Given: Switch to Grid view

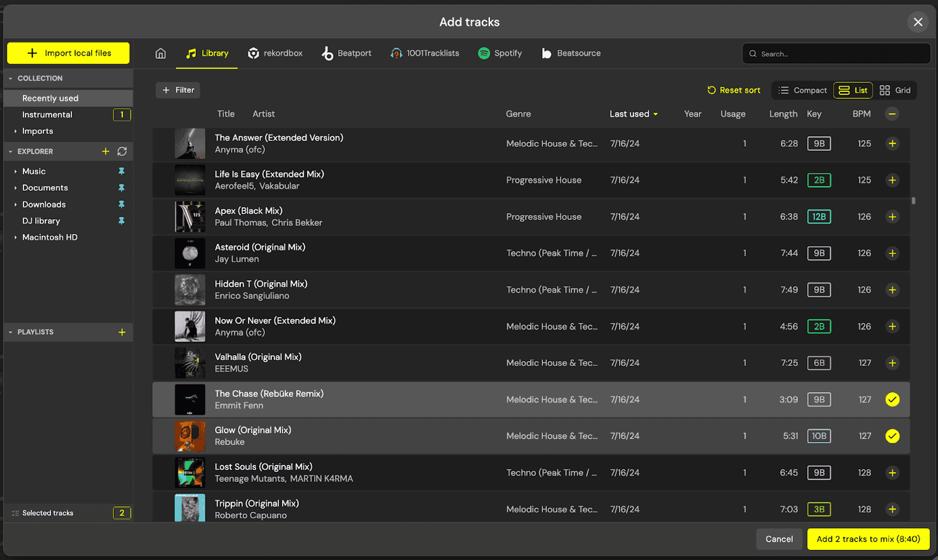Looking at the screenshot, I should point(895,90).
